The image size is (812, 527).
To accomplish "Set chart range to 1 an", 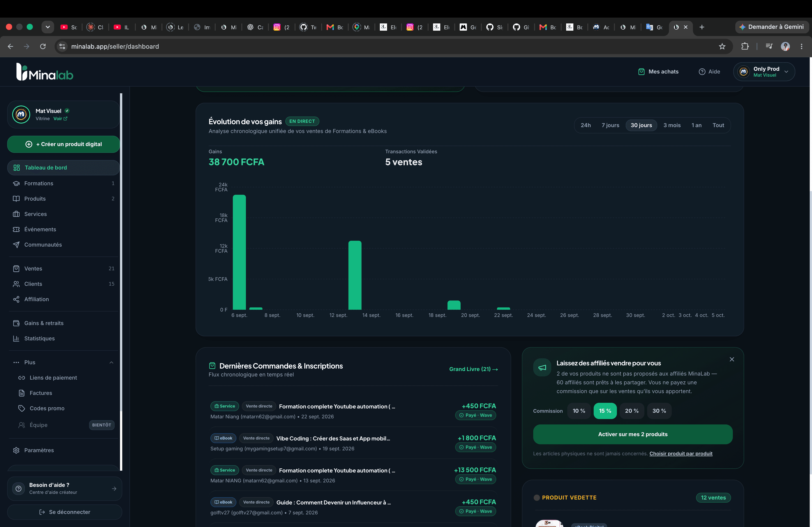I will click(697, 126).
